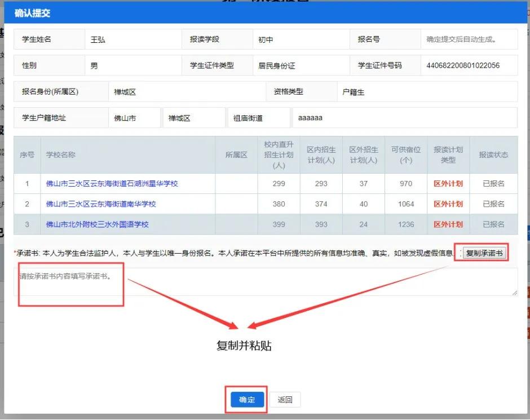The image size is (530, 420).
Task: Click the ID number 440682200801022056 field
Action: 463,65
